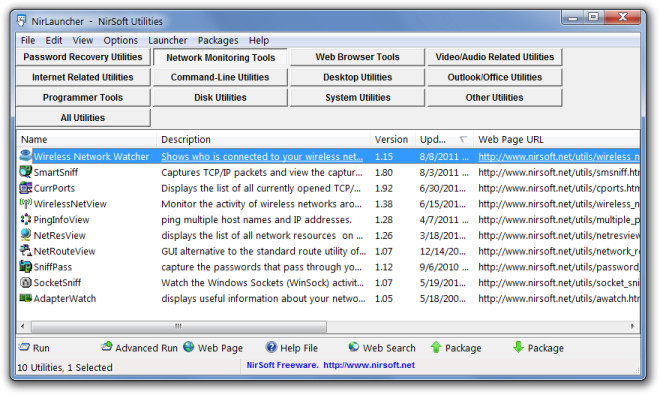Screen dimensions: 660x395
Task: Click the PingInfoView icon
Action: click(x=26, y=219)
